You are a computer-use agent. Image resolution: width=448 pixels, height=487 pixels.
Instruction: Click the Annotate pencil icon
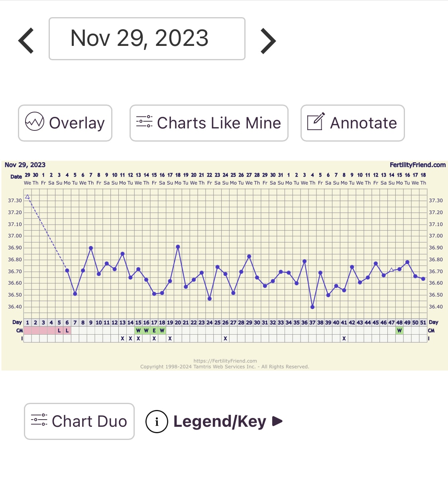coord(316,122)
